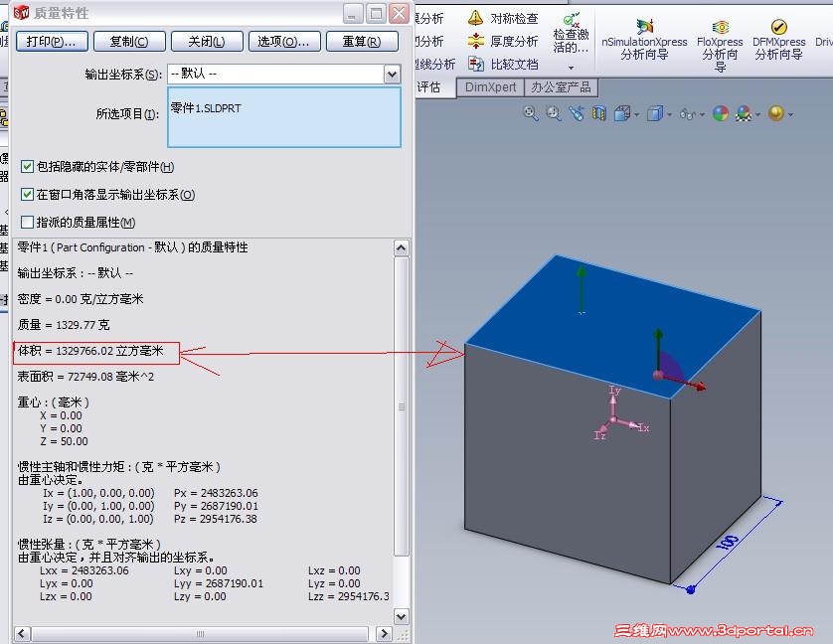
Task: Click the Z = 50.00 centroid value
Action: 64,441
